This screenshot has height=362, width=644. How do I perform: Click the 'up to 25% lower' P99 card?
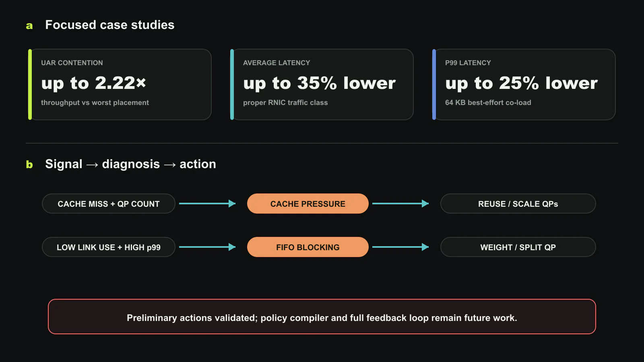coord(524,84)
